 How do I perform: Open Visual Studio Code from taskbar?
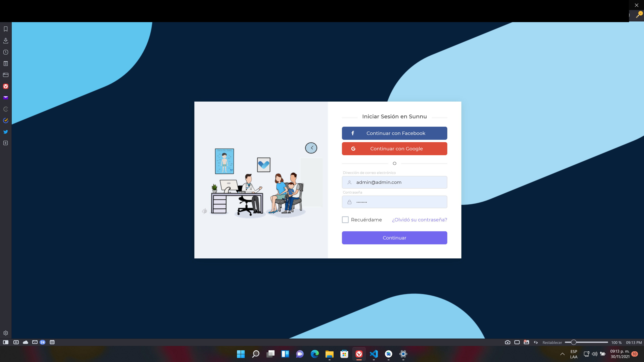tap(373, 354)
